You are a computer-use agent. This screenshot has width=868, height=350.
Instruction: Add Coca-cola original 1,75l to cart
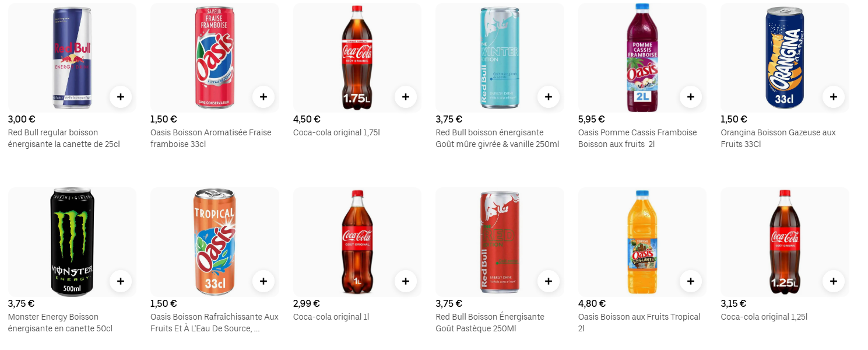(406, 97)
